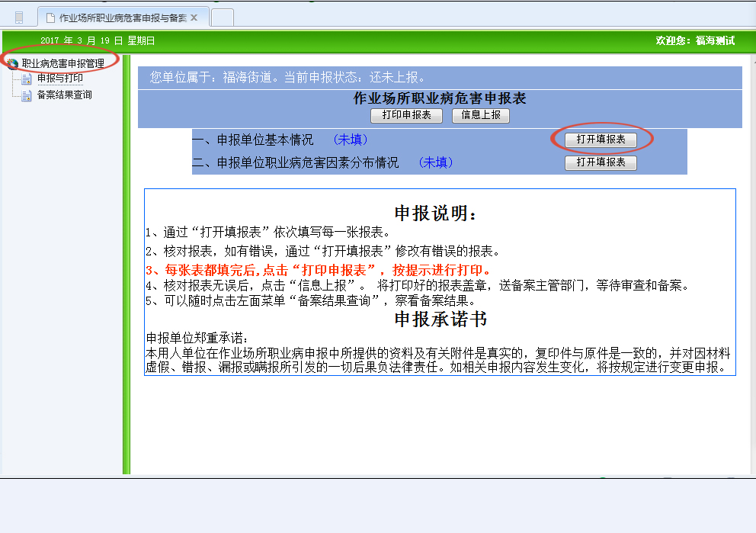This screenshot has height=533, width=756.
Task: Click the green vertical splitter beside sidebar
Action: (127, 263)
